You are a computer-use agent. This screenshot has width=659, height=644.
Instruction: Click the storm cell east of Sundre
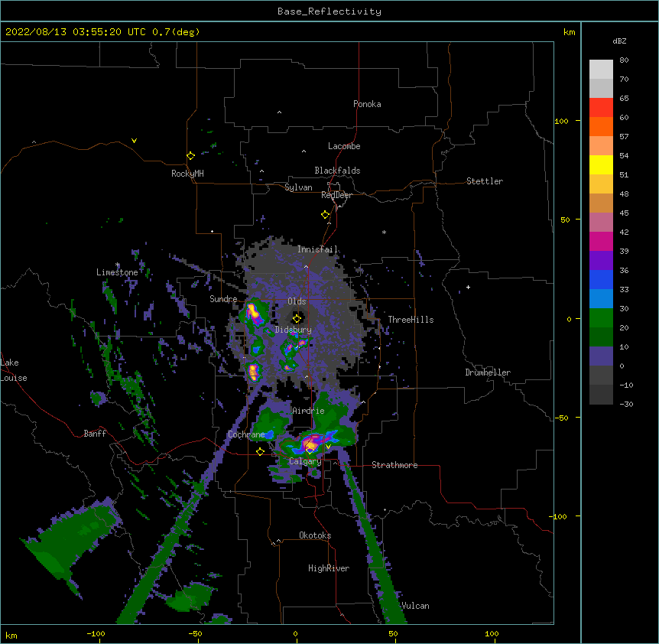click(x=253, y=313)
